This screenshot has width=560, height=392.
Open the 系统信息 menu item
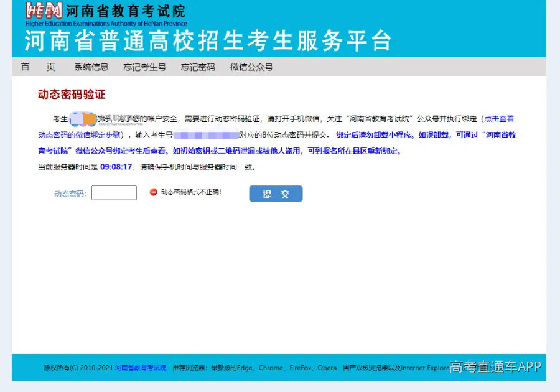[91, 67]
